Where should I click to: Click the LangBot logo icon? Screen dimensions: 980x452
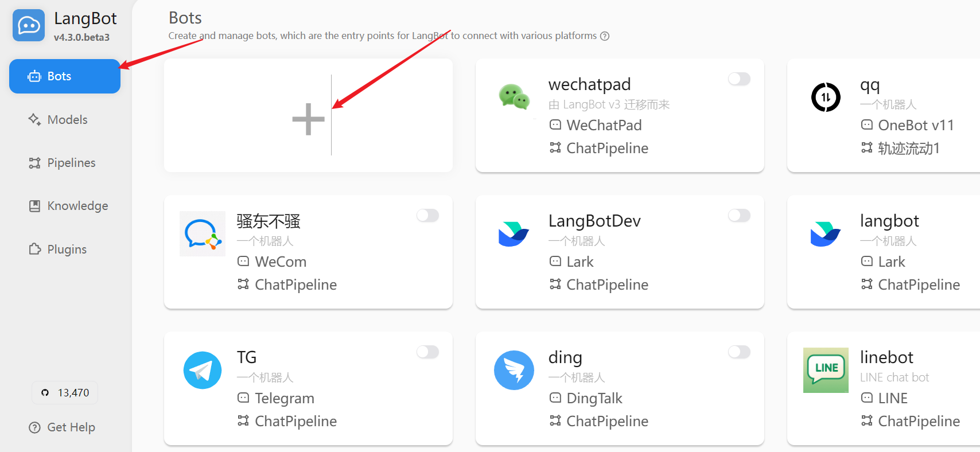point(29,26)
